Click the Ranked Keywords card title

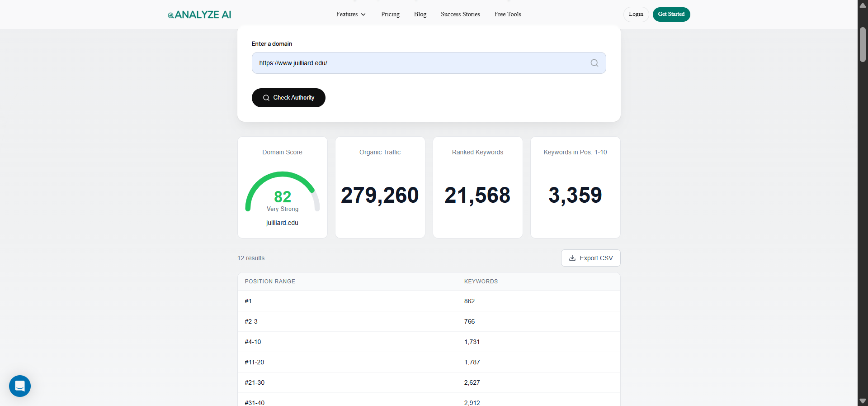(477, 152)
